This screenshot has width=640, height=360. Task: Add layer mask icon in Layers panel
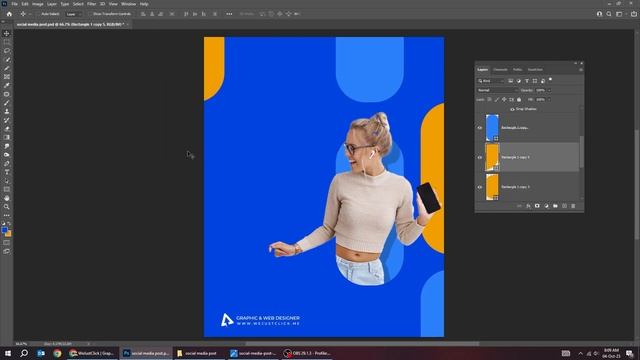click(x=537, y=206)
